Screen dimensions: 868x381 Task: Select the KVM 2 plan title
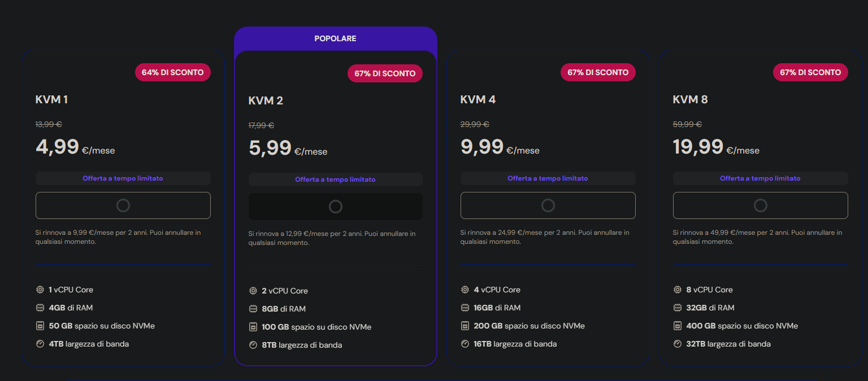(266, 101)
